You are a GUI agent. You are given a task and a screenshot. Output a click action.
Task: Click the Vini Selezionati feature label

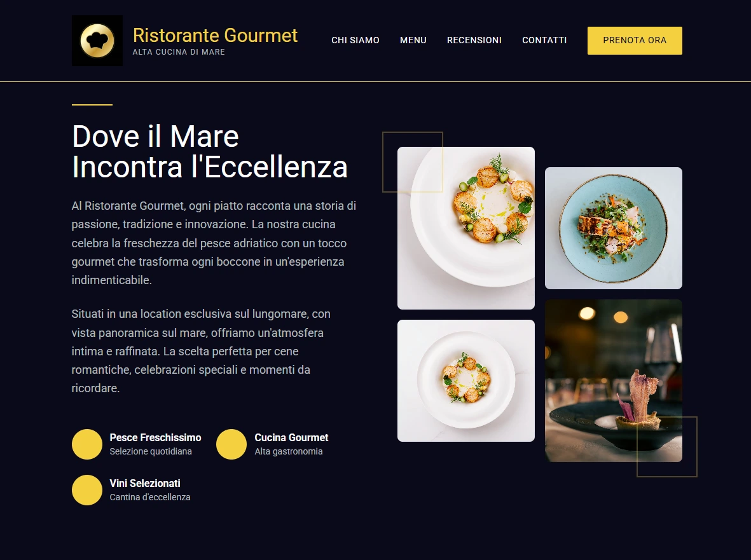coord(145,484)
